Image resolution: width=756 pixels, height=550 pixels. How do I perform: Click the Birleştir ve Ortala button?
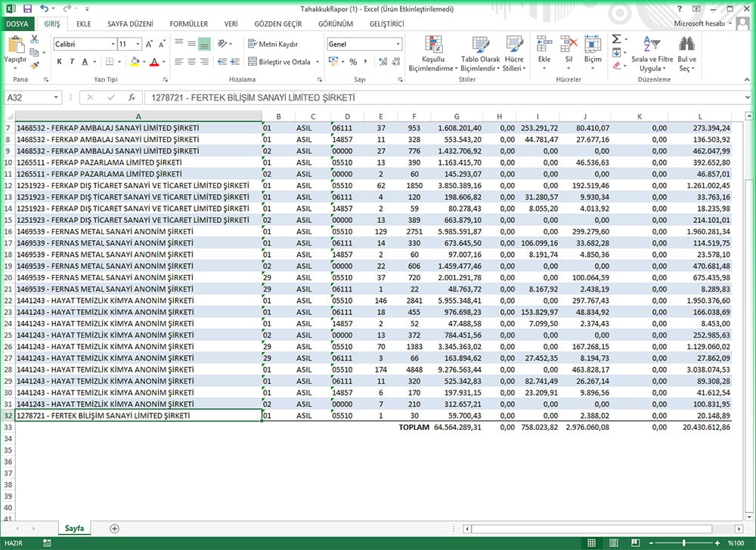tap(279, 62)
